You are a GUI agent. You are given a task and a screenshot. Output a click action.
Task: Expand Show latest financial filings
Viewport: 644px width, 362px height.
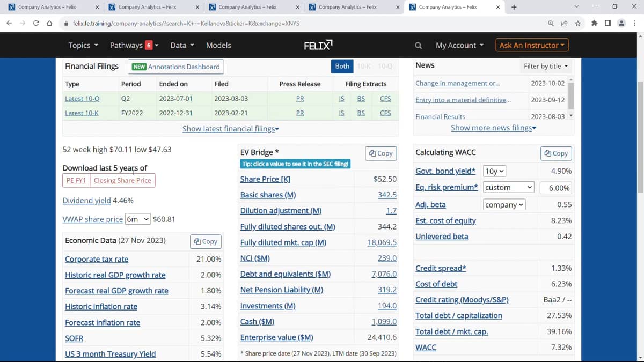coord(231,129)
